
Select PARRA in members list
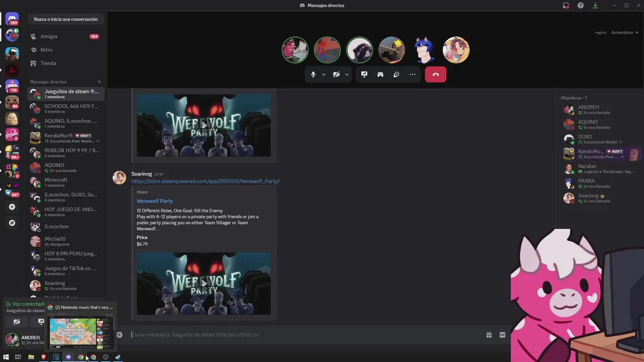tap(600, 183)
